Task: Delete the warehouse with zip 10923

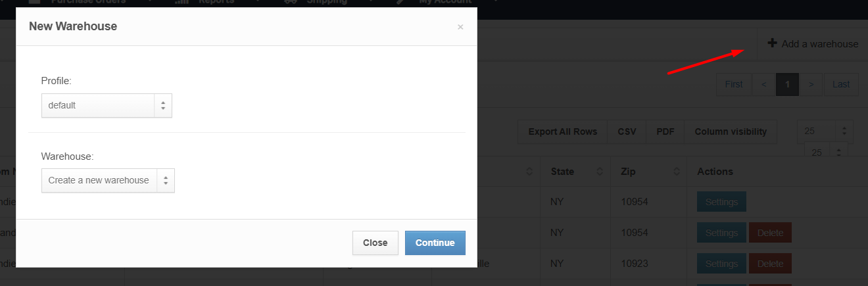Action: click(770, 264)
